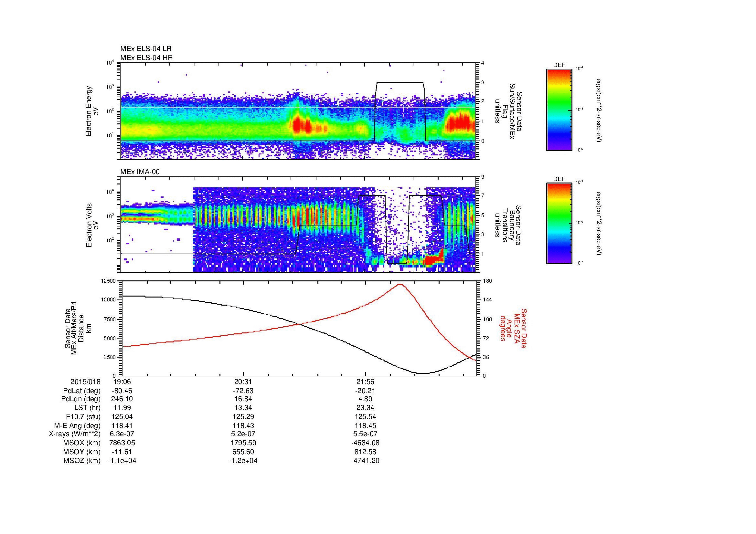Click the 'MSOY (km)' row label

(82, 452)
